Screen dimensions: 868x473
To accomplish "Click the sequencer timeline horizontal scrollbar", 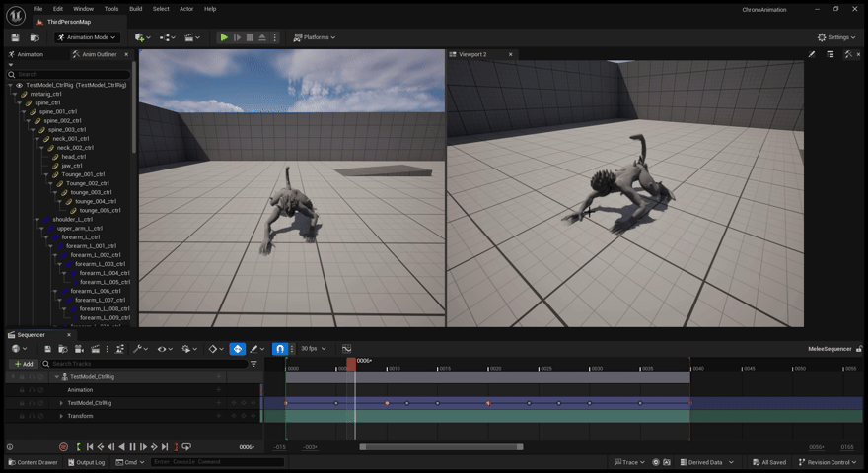I will (441, 447).
